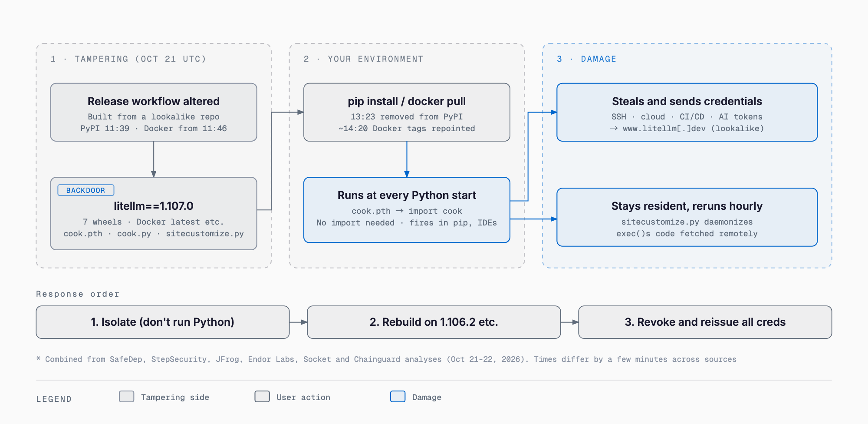Viewport: 868px width, 424px height.
Task: Click the 'Runs at every Python start' box
Action: point(407,210)
